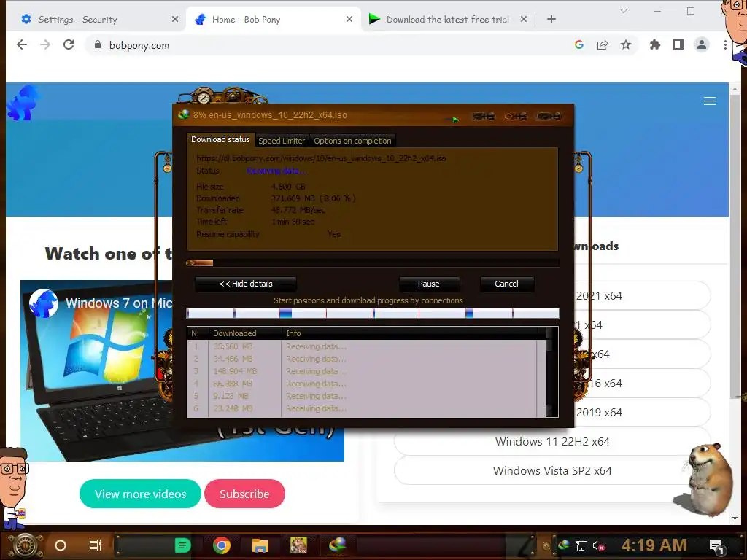Screen dimensions: 747x560
Task: Click the Hide details button
Action: 246,284
